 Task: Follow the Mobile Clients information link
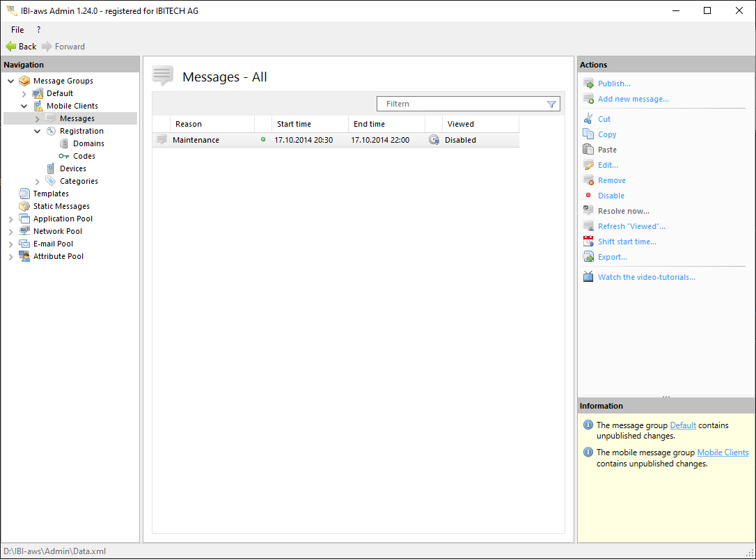[722, 452]
